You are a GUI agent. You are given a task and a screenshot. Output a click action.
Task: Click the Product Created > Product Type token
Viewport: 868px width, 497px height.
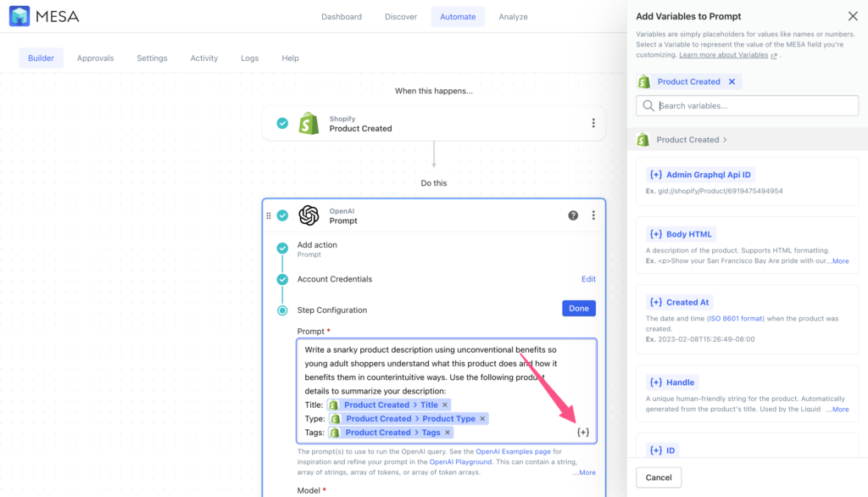(x=410, y=419)
